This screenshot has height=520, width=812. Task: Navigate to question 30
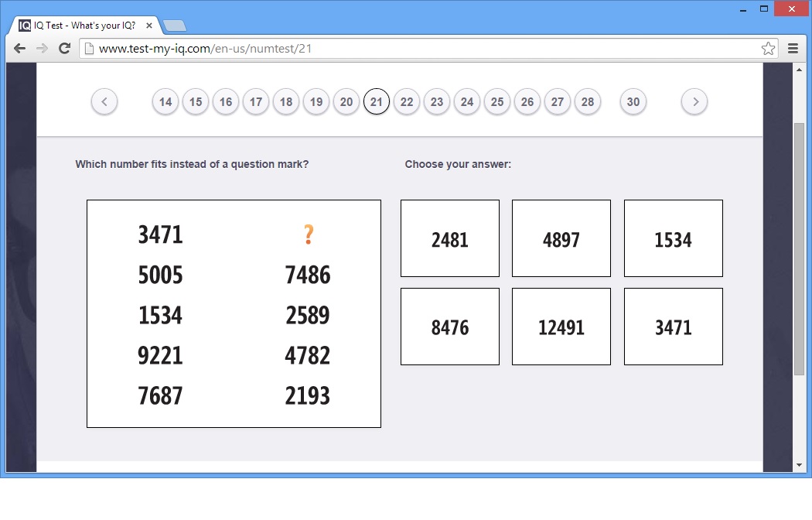click(x=633, y=102)
